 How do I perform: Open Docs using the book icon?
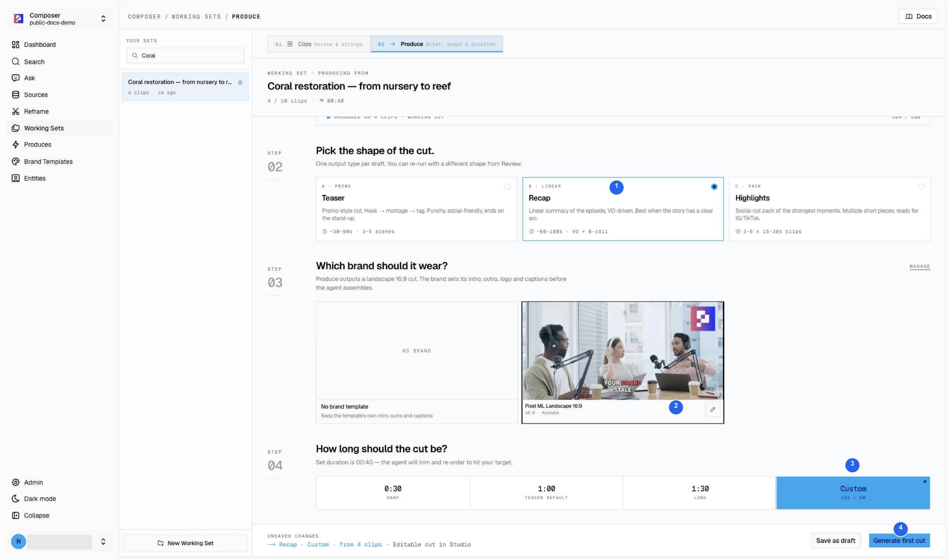(x=909, y=16)
